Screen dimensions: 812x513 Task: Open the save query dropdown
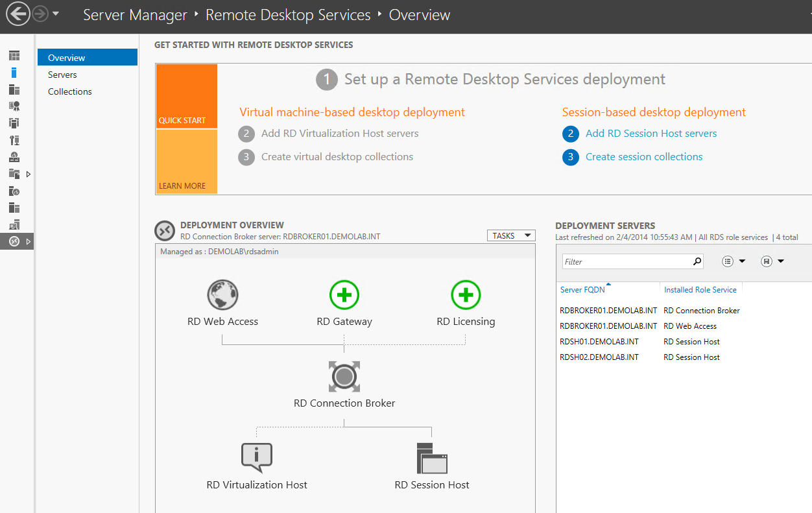772,261
